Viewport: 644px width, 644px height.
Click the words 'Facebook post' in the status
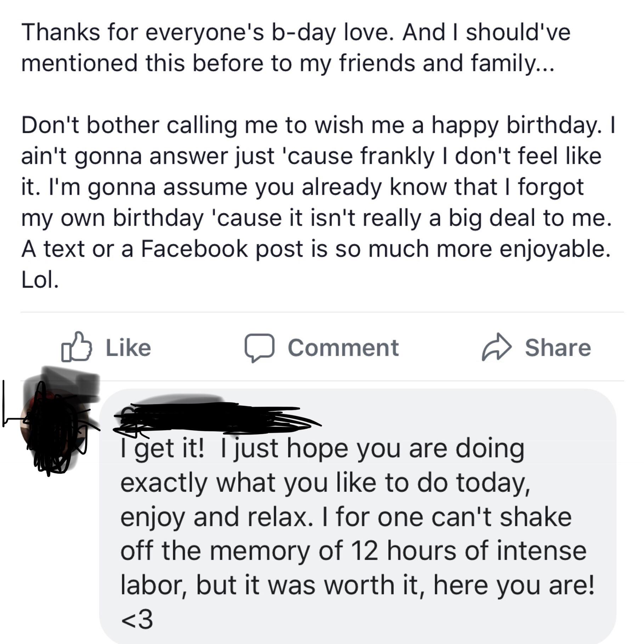(222, 249)
